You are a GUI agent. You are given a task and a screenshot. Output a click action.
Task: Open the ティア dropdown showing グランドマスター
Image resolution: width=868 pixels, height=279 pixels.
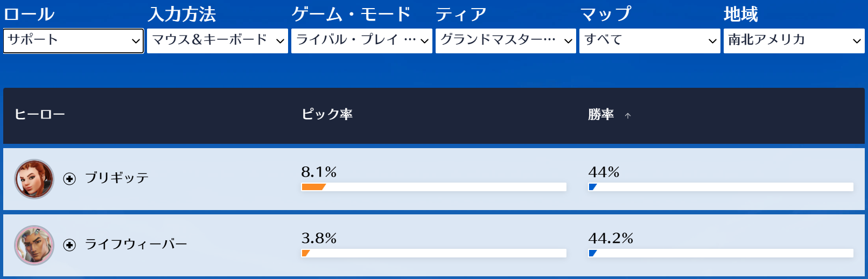[506, 41]
